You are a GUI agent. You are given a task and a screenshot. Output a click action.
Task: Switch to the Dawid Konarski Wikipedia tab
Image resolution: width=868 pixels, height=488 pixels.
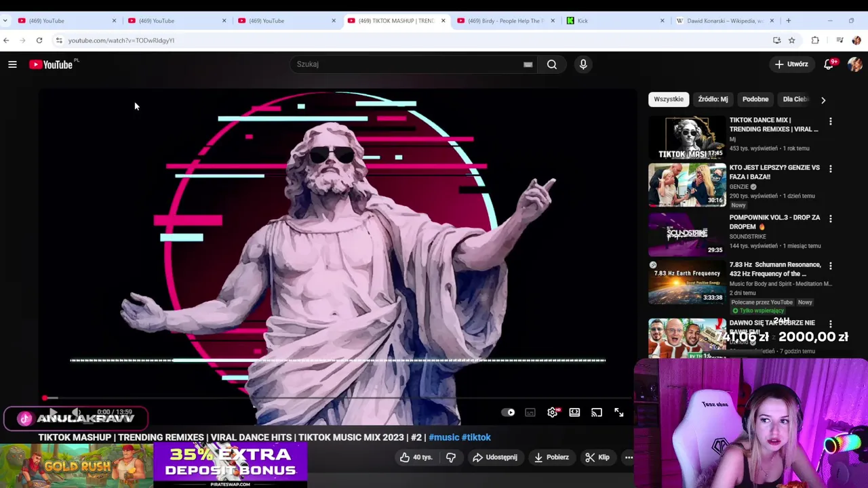point(726,21)
